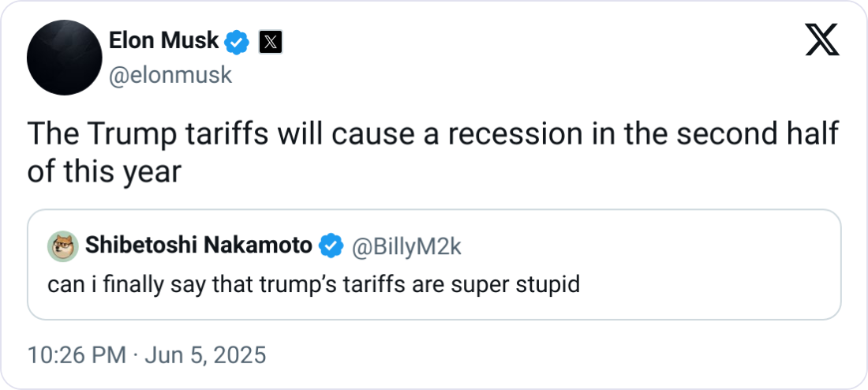The height and width of the screenshot is (390, 868).
Task: Click the verified badge next to Shibetoshi Nakamoto
Action: tap(331, 246)
